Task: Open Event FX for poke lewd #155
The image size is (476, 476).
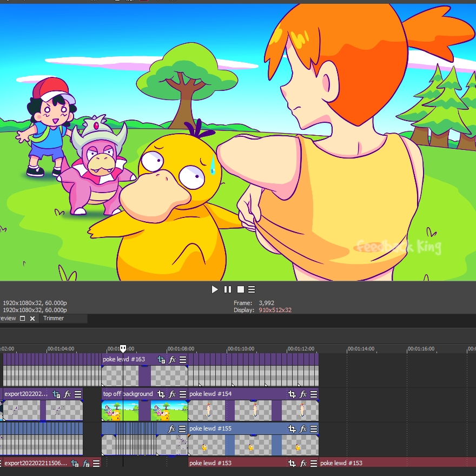Action: (x=303, y=429)
